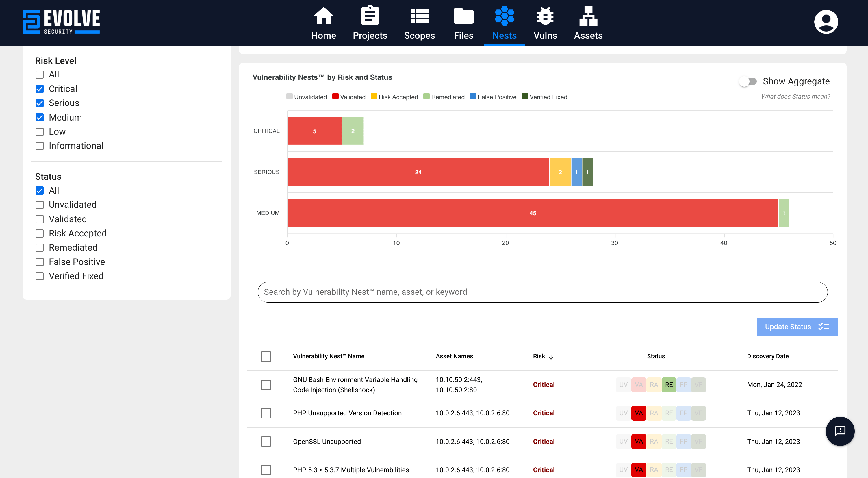This screenshot has width=868, height=478.
Task: Uncheck the Critical risk level
Action: [x=40, y=89]
